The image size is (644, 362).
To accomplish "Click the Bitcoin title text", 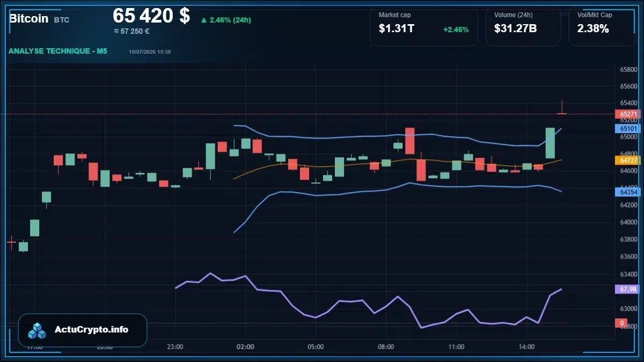I will coord(29,18).
